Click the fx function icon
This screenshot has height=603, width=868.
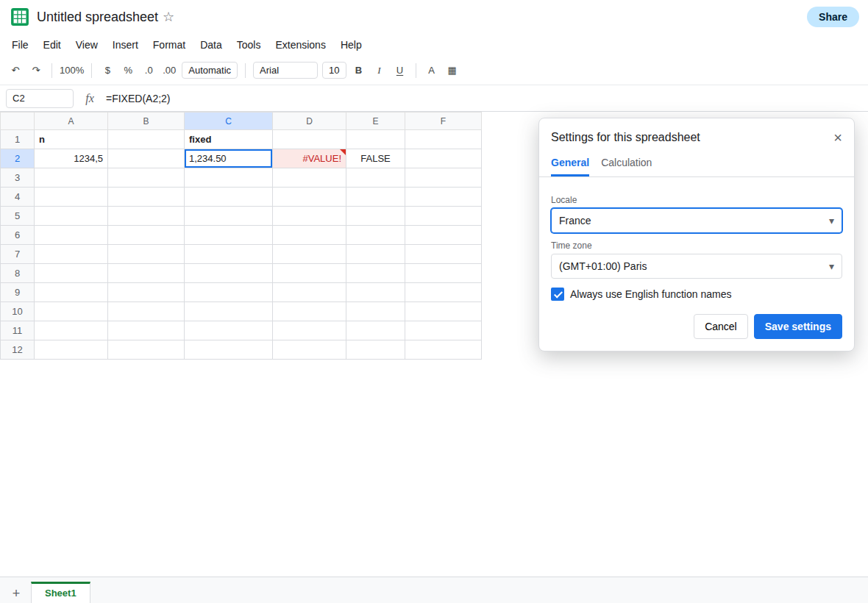(x=90, y=99)
